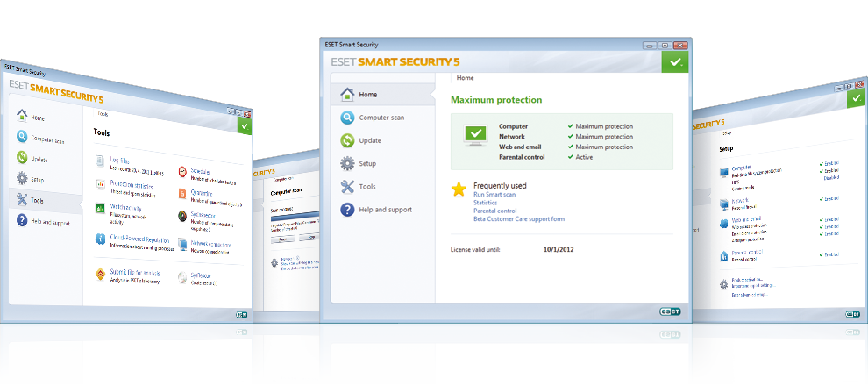Click the Home breadcrumb in center window
Screen dimensions: 868x386
point(465,78)
